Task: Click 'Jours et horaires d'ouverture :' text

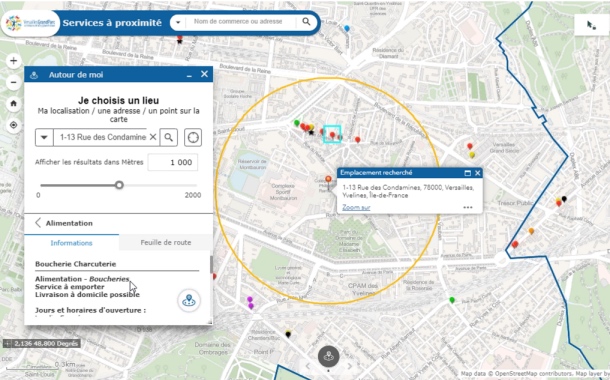Action: 90,310
